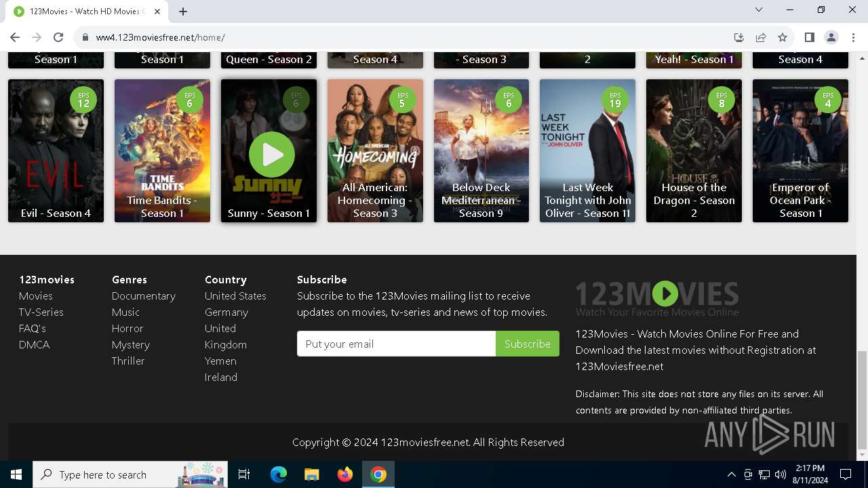Choose Yemen country link
868x488 pixels.
(220, 361)
